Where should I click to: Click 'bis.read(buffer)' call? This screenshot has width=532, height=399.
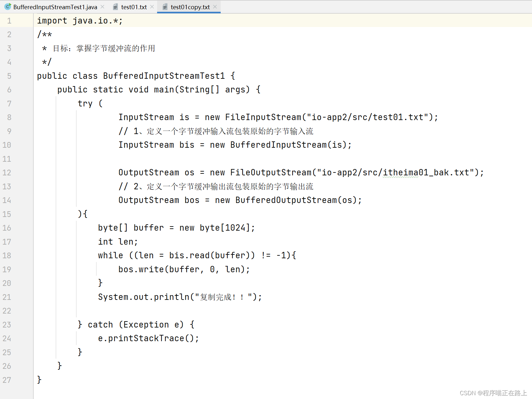tap(210, 255)
